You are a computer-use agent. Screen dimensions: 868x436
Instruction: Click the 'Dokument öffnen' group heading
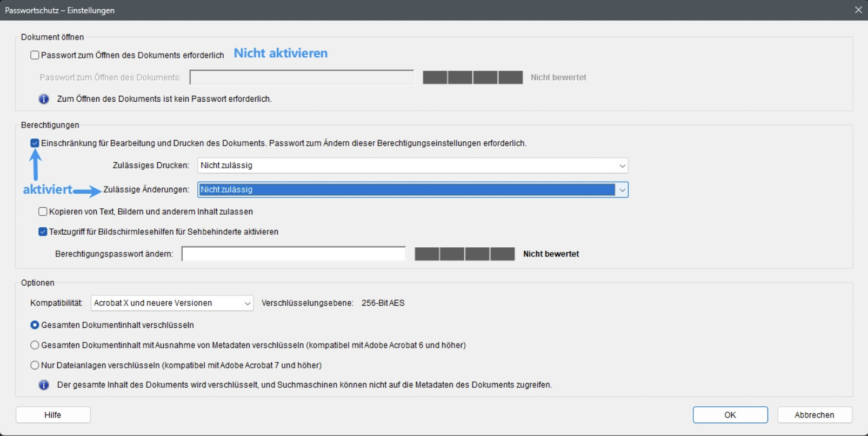click(x=52, y=37)
